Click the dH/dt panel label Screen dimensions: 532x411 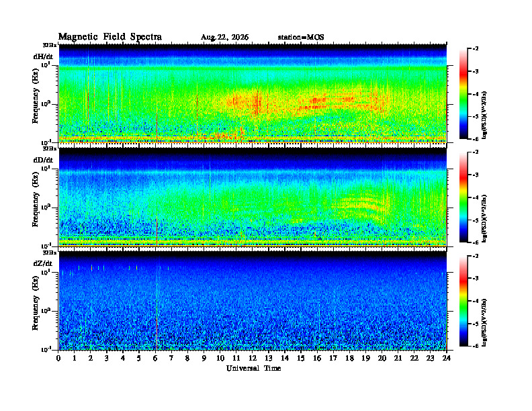pos(43,56)
